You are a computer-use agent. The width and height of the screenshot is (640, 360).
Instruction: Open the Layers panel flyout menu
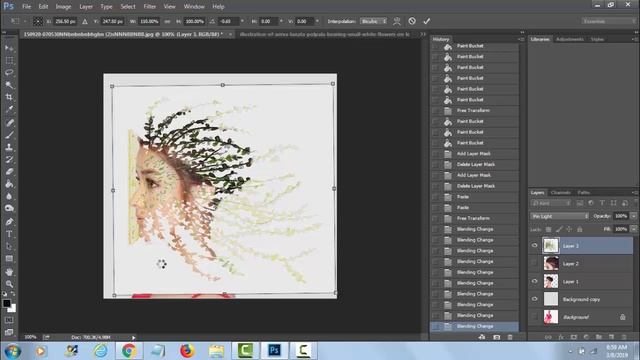[634, 193]
